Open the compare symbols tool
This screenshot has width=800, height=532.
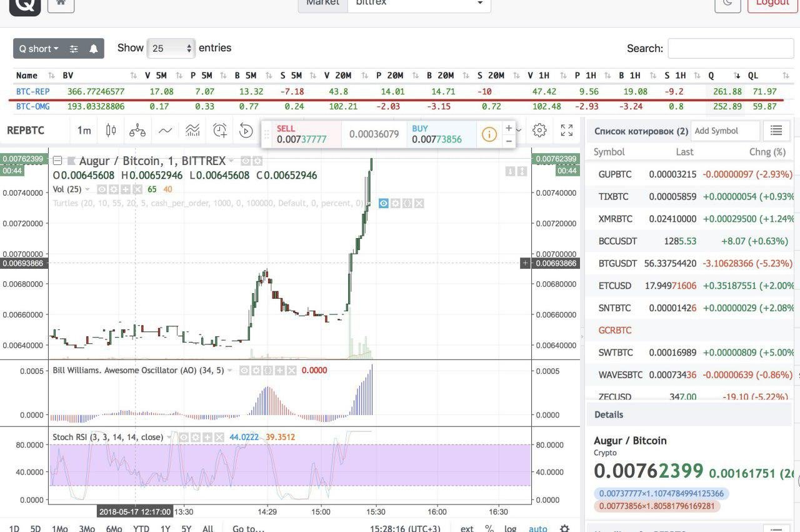click(137, 131)
